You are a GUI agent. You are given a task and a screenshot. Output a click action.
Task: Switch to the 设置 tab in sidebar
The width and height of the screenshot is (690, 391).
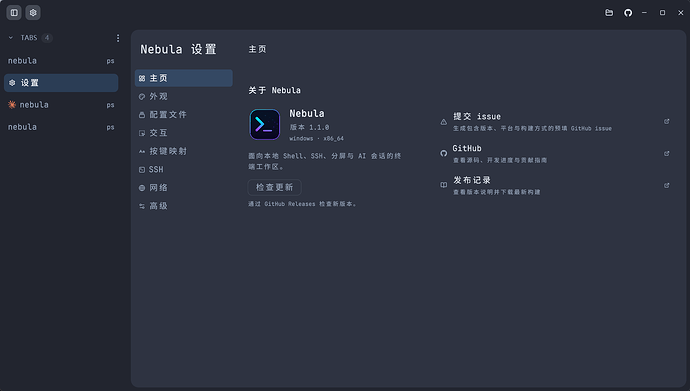pos(61,83)
